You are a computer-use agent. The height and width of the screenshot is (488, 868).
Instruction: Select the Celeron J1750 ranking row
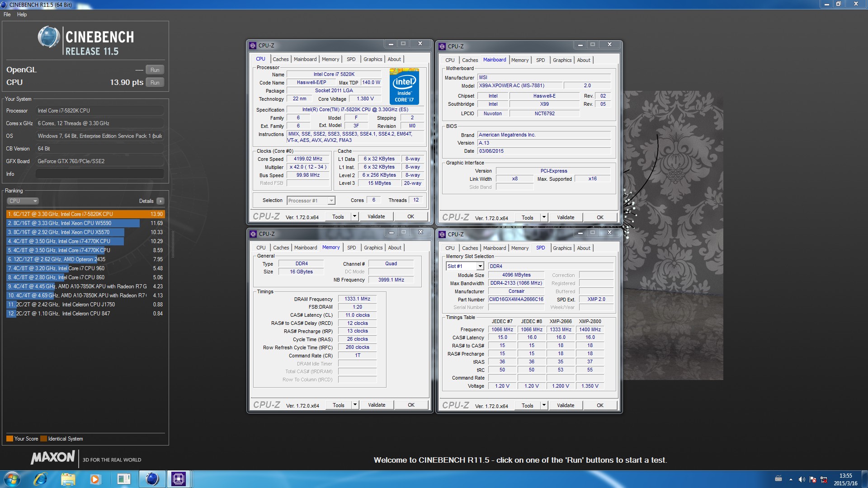click(85, 305)
